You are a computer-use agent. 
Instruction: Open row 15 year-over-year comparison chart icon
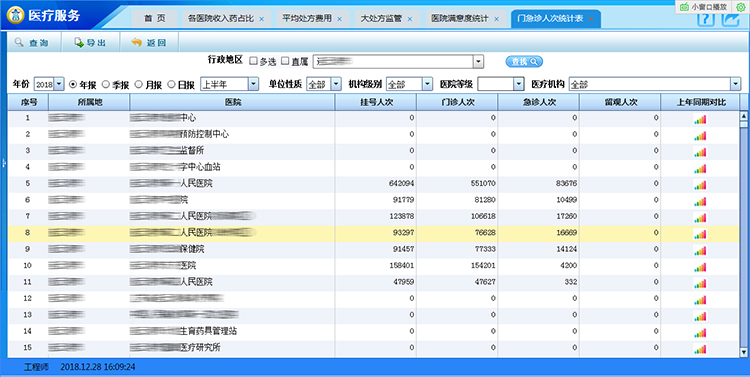(x=700, y=349)
